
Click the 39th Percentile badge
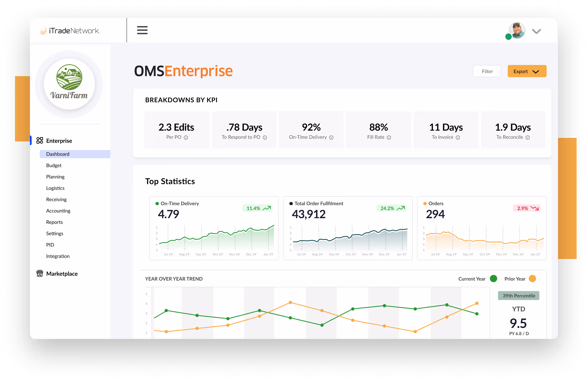(x=519, y=296)
